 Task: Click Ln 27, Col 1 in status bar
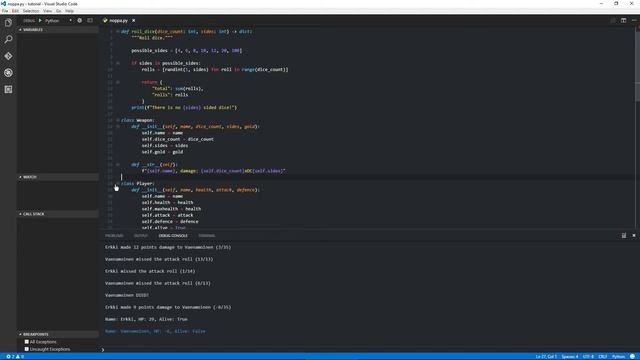(x=546, y=356)
